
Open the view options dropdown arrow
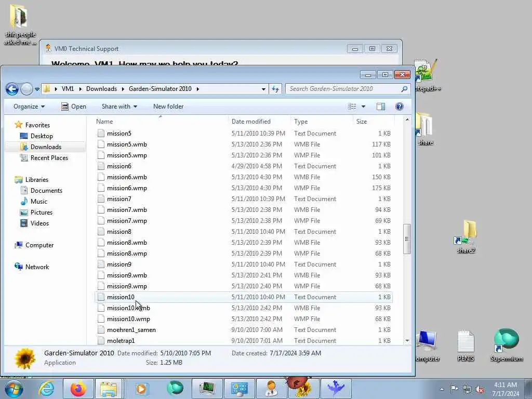pos(363,107)
